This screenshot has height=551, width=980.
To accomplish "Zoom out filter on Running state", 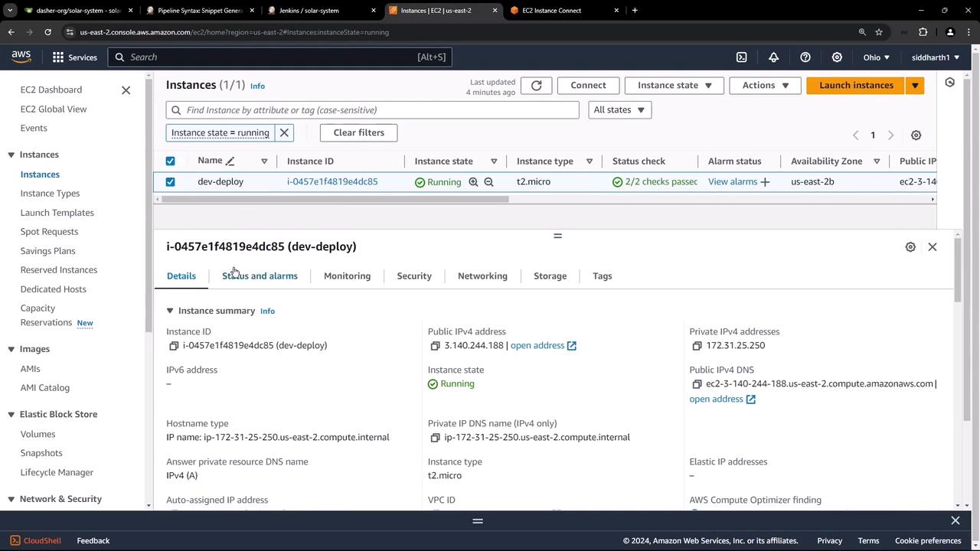I will [488, 182].
